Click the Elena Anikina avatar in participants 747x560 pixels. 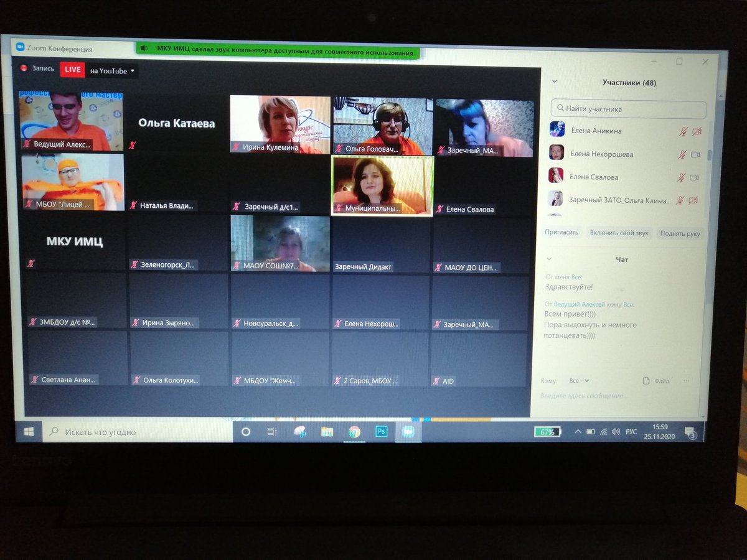point(557,129)
